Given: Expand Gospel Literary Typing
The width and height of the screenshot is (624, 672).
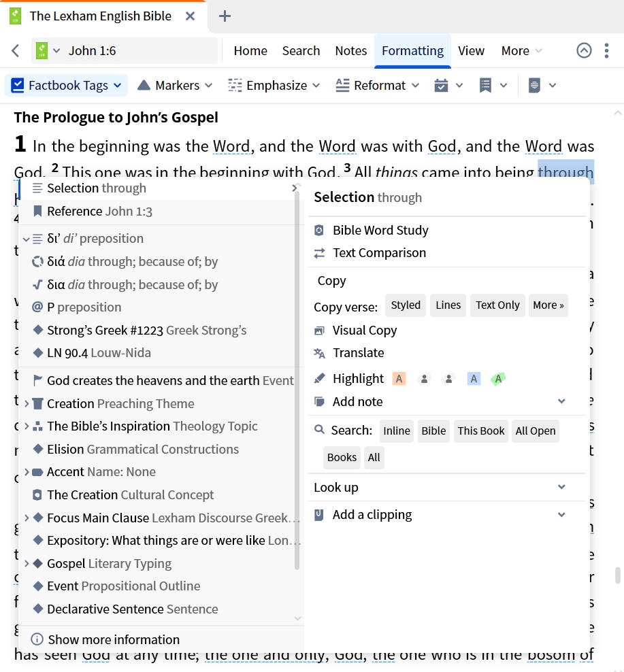Looking at the screenshot, I should click(27, 564).
